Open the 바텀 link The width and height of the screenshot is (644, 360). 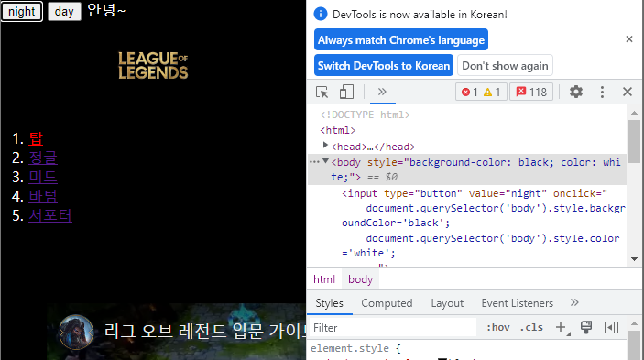pyautogui.click(x=43, y=196)
